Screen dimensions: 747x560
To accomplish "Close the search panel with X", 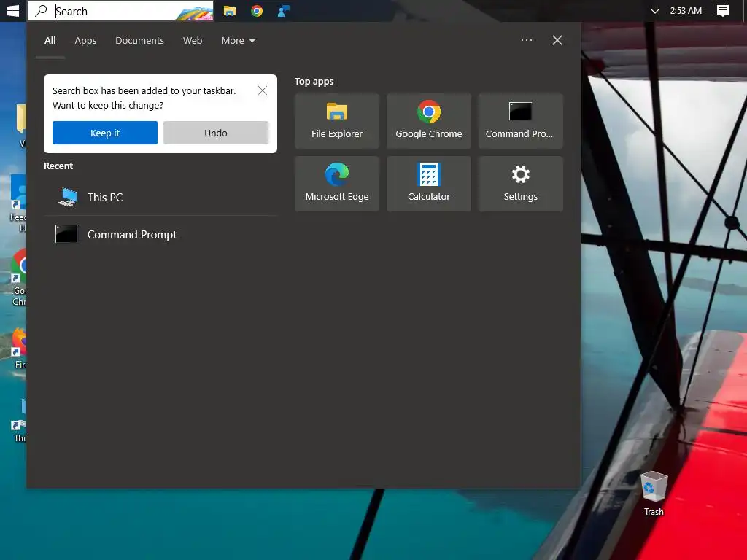I will (557, 40).
